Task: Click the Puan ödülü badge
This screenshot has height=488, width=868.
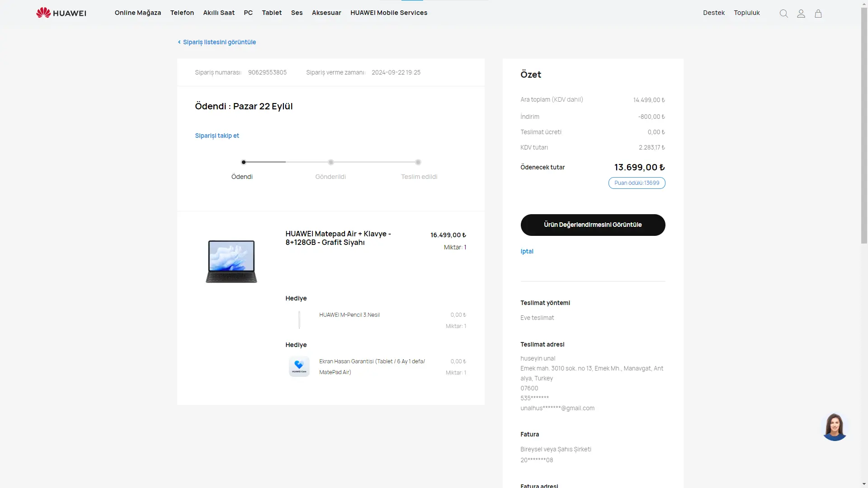Action: [x=637, y=183]
